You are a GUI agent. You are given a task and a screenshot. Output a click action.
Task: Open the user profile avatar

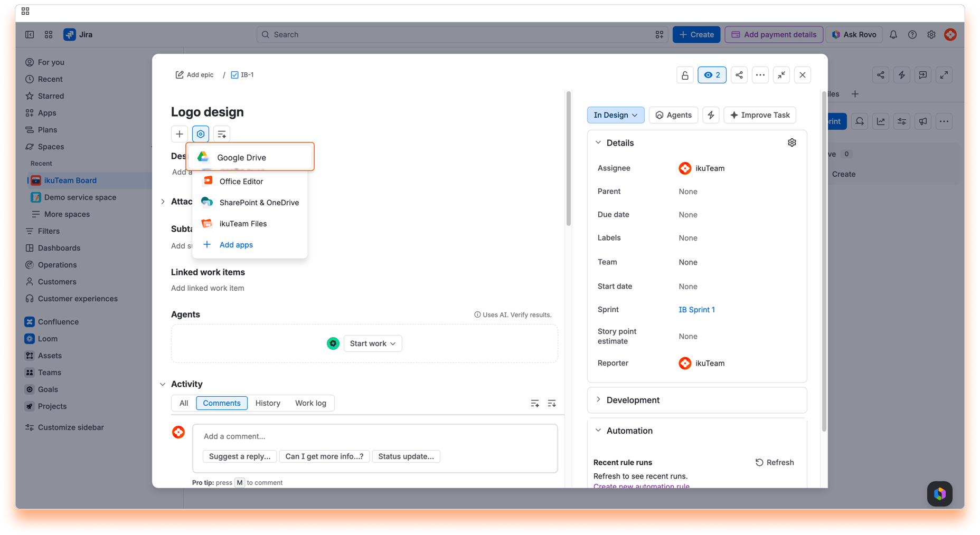click(x=950, y=34)
